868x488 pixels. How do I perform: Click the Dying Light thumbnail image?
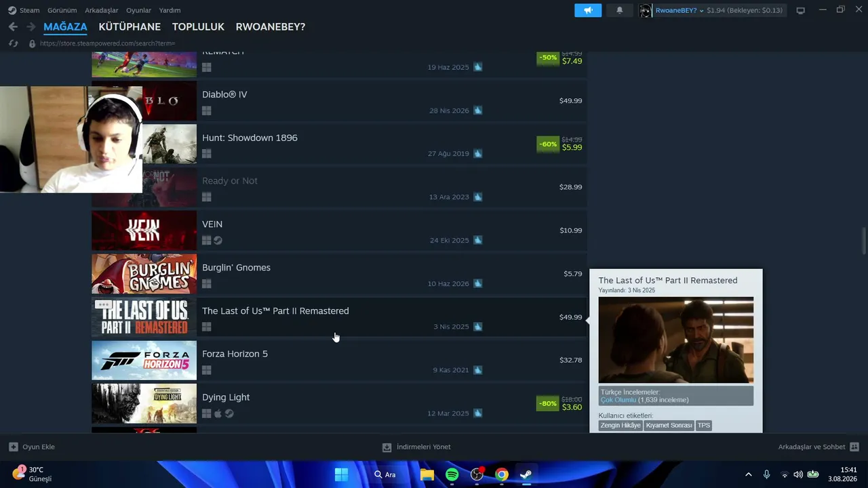144,403
